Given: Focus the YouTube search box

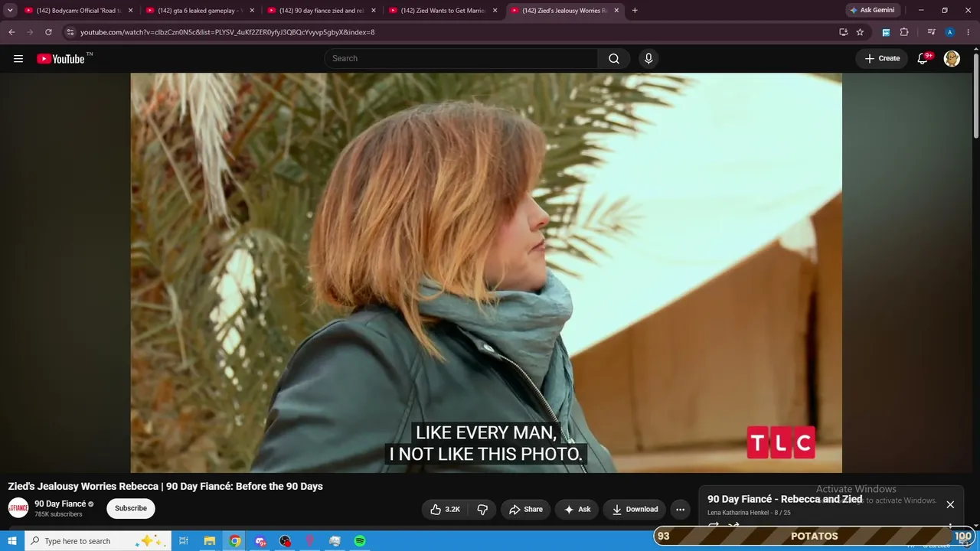Looking at the screenshot, I should (x=461, y=59).
